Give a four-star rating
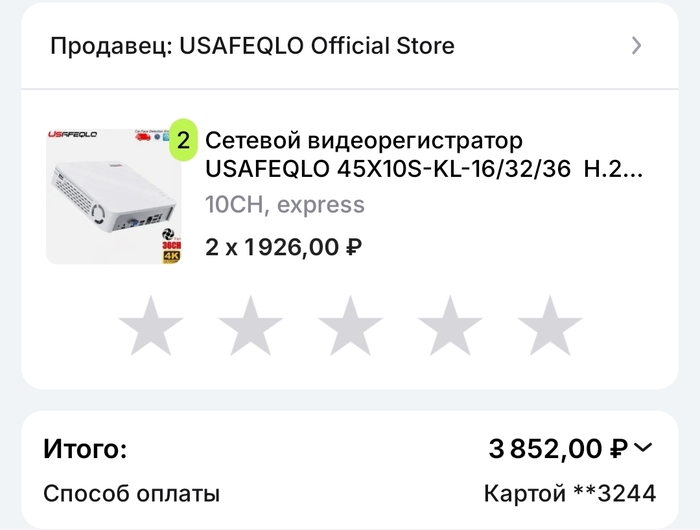 (450, 326)
